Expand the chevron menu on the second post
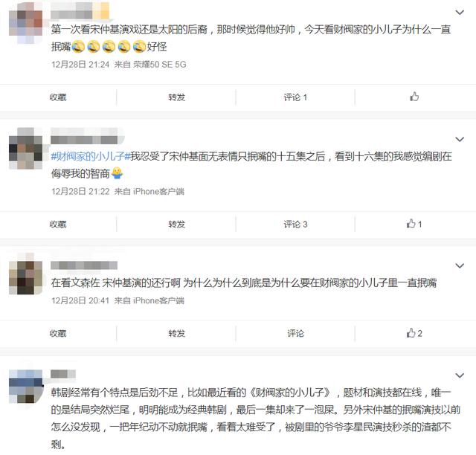This screenshot has height=455, width=476. 460,139
